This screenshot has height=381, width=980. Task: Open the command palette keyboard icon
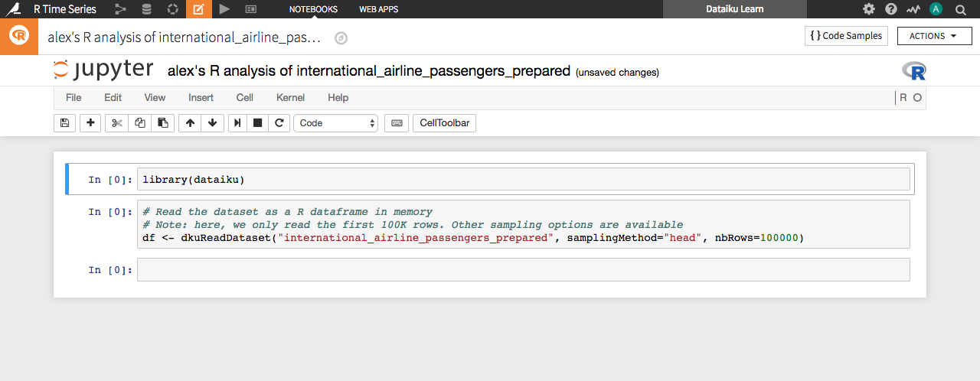[x=396, y=122]
